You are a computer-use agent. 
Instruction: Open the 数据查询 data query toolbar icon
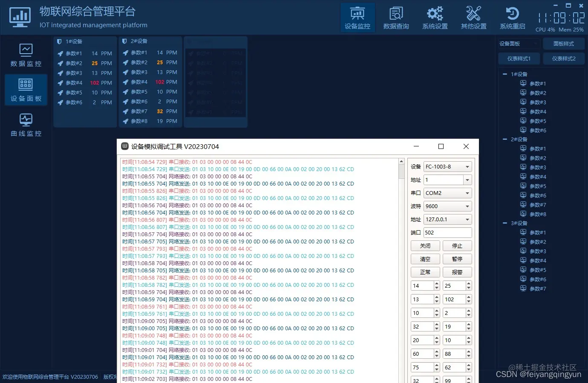396,17
